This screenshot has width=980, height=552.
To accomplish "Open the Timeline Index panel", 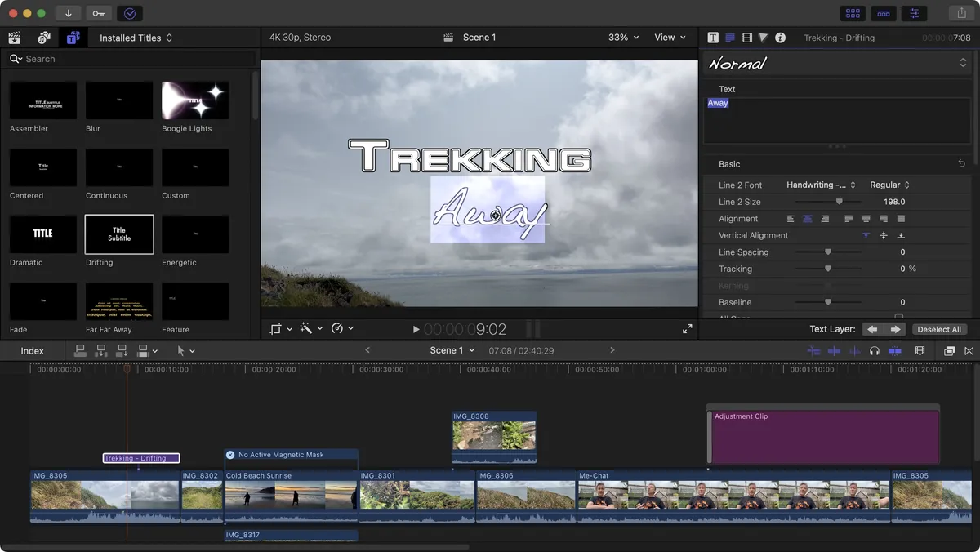I will point(32,349).
